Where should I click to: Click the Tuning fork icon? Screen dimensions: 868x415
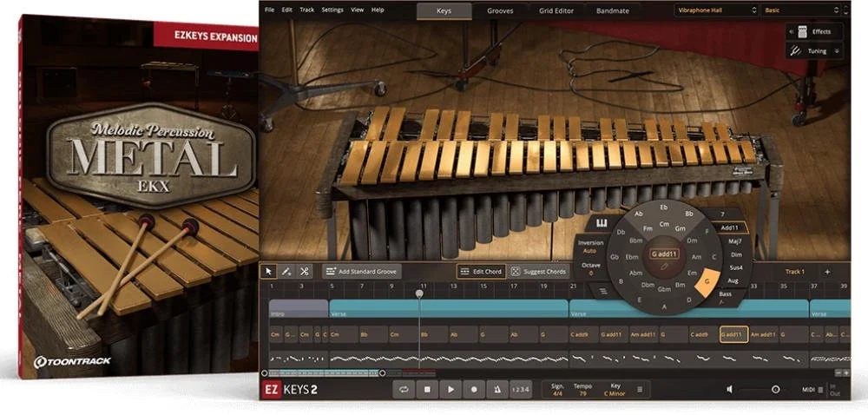coord(795,51)
